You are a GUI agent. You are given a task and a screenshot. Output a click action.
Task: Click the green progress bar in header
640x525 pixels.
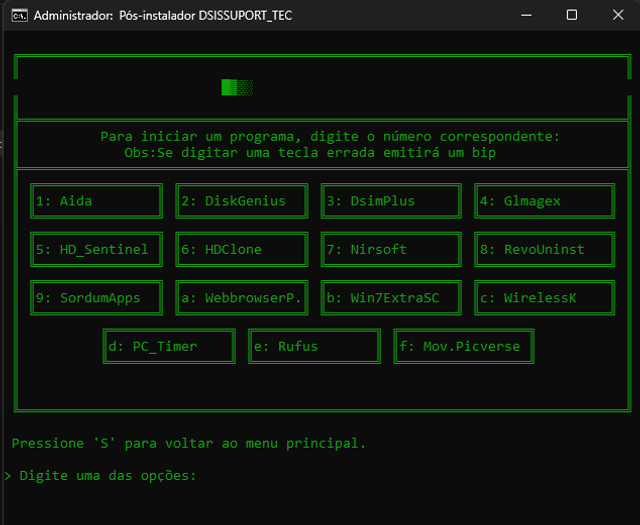237,88
